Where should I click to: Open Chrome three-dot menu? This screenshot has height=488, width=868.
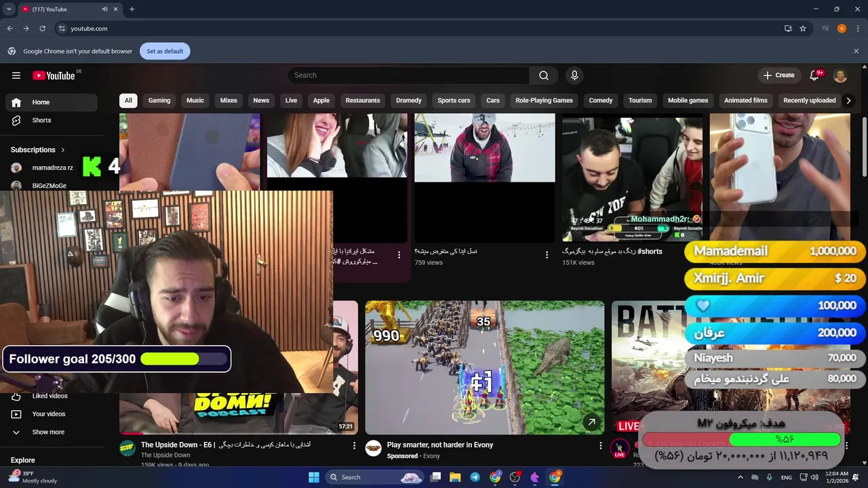coord(858,28)
